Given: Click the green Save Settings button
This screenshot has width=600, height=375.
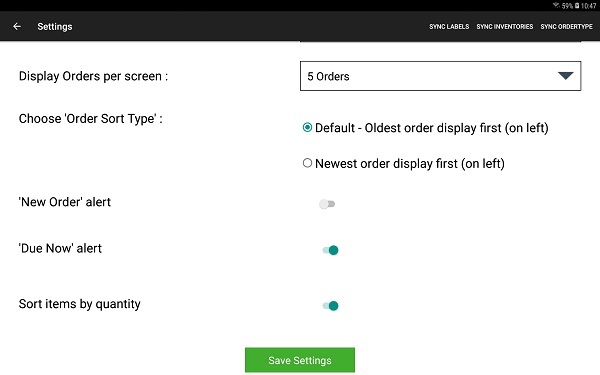Looking at the screenshot, I should (x=300, y=360).
